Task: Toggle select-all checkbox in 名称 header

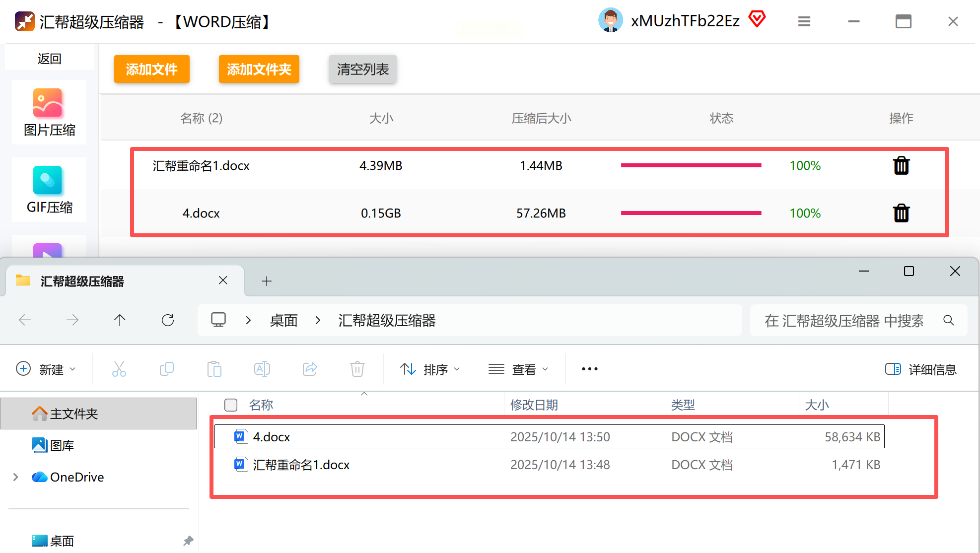Action: (x=231, y=405)
